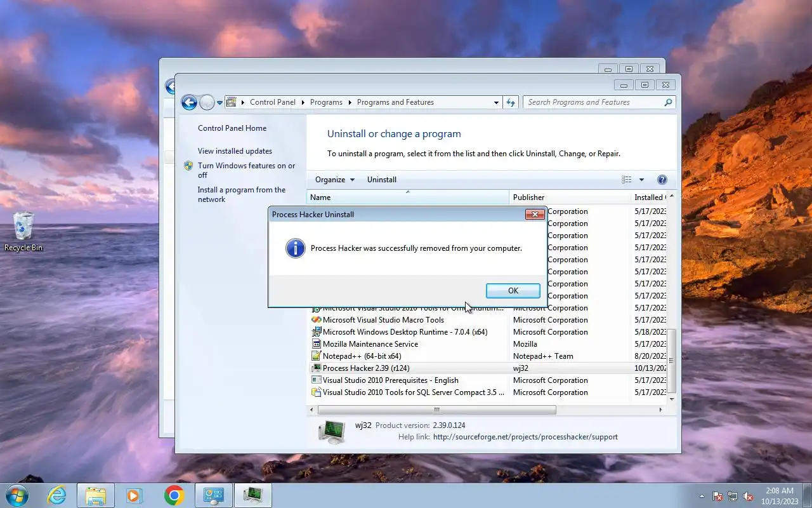The width and height of the screenshot is (812, 508).
Task: Refresh the Programs and Features view
Action: (511, 102)
